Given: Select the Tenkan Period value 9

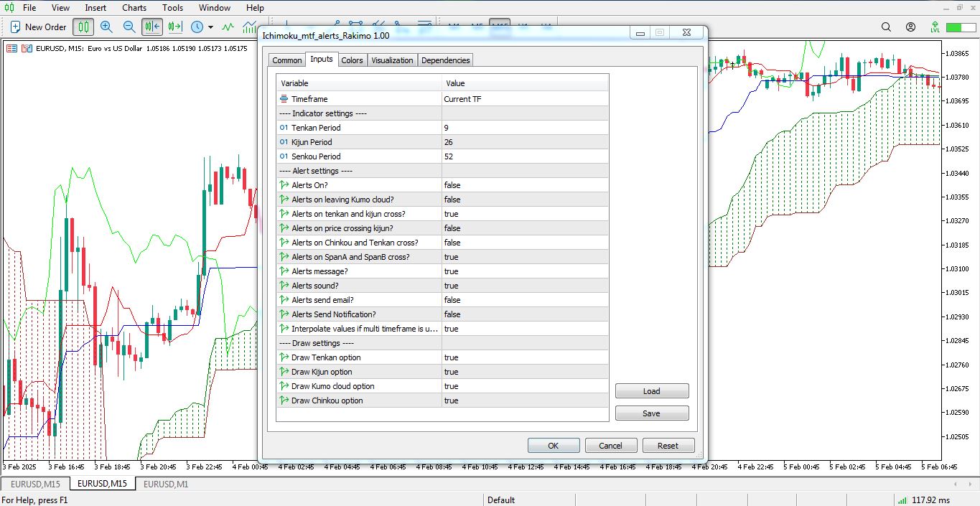Looking at the screenshot, I should point(525,128).
